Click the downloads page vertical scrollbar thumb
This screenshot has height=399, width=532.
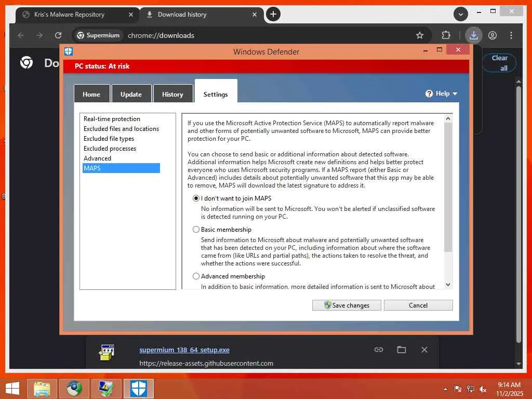pos(518,215)
